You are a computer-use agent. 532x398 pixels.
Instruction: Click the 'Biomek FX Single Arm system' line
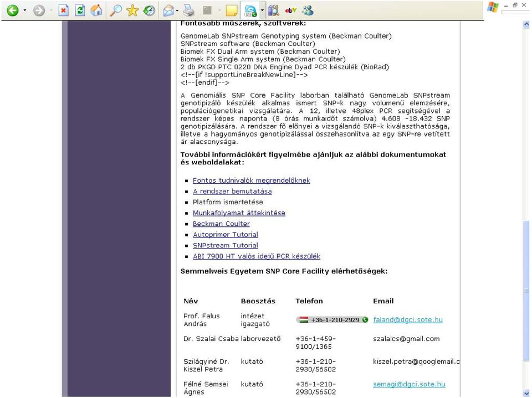(x=263, y=59)
